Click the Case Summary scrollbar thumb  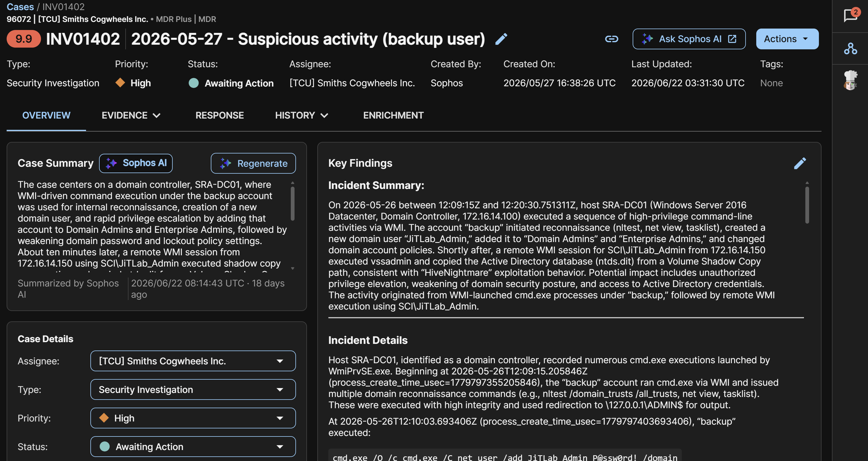click(293, 204)
